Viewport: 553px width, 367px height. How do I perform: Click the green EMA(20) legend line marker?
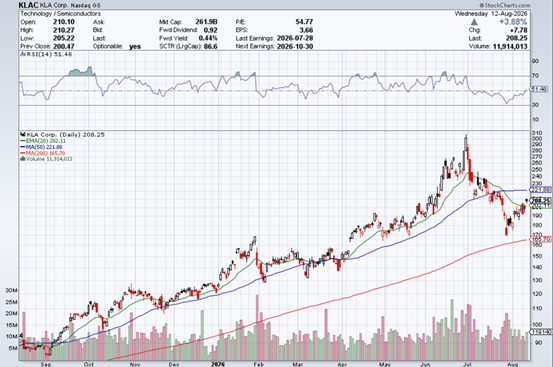(23, 141)
